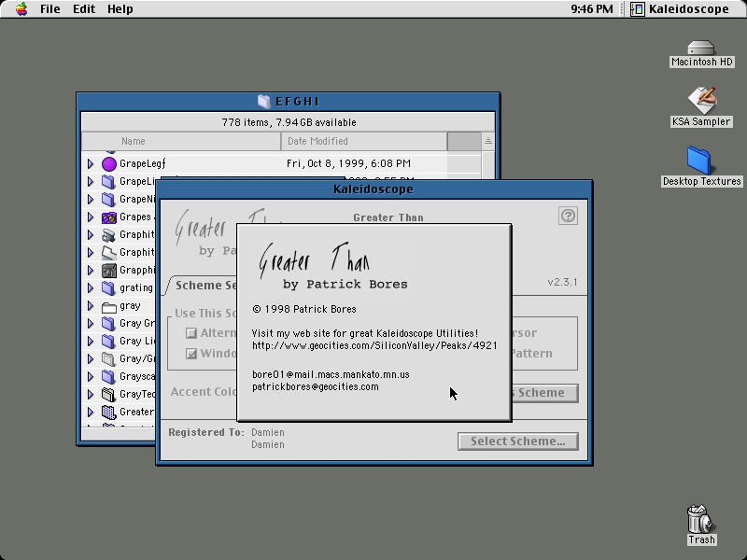Image resolution: width=747 pixels, height=560 pixels.
Task: Click the geocities web site URL
Action: (374, 345)
